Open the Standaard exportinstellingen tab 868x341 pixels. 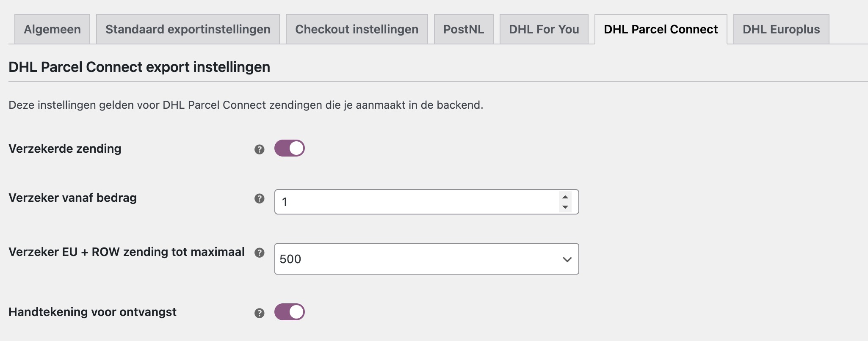pyautogui.click(x=188, y=29)
